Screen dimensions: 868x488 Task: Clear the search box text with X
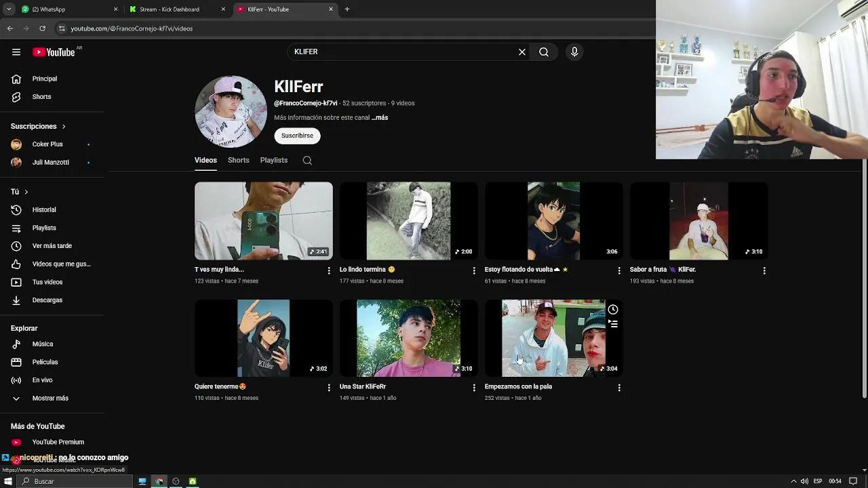[522, 52]
